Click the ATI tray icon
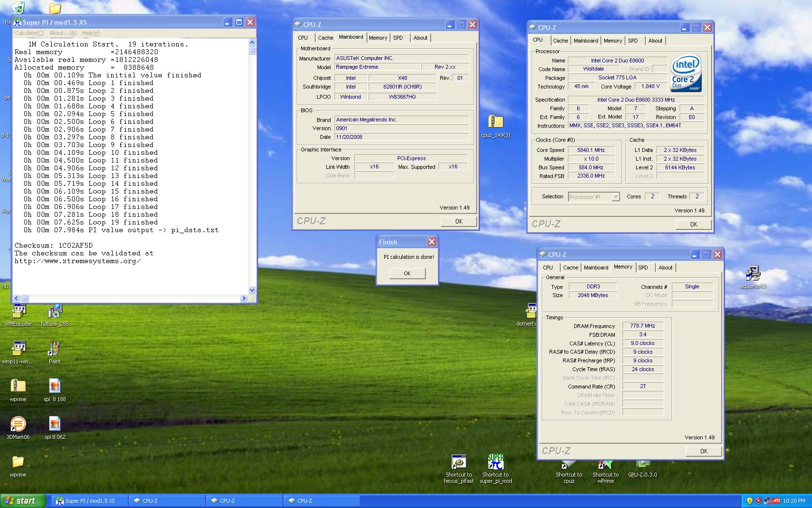 [x=776, y=501]
